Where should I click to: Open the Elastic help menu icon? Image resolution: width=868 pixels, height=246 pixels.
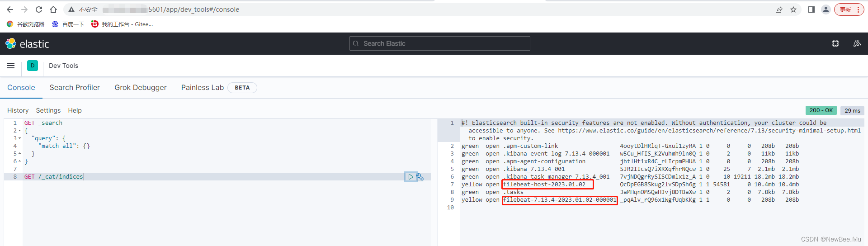click(x=835, y=43)
